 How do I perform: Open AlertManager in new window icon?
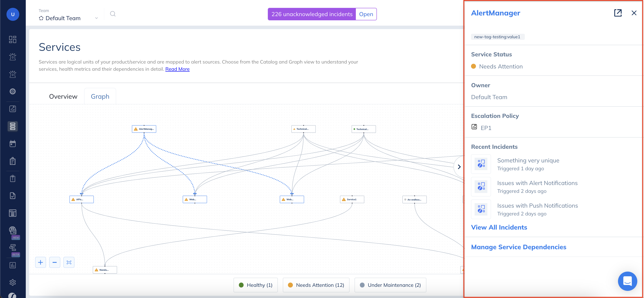click(x=618, y=13)
